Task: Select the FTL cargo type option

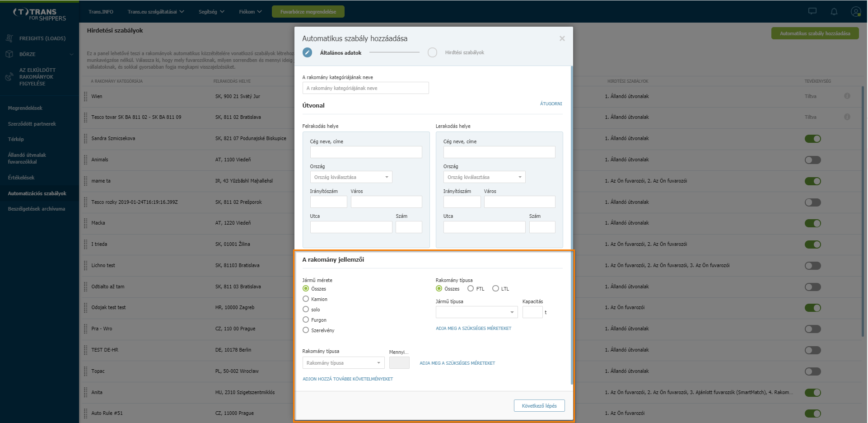Action: pyautogui.click(x=471, y=288)
